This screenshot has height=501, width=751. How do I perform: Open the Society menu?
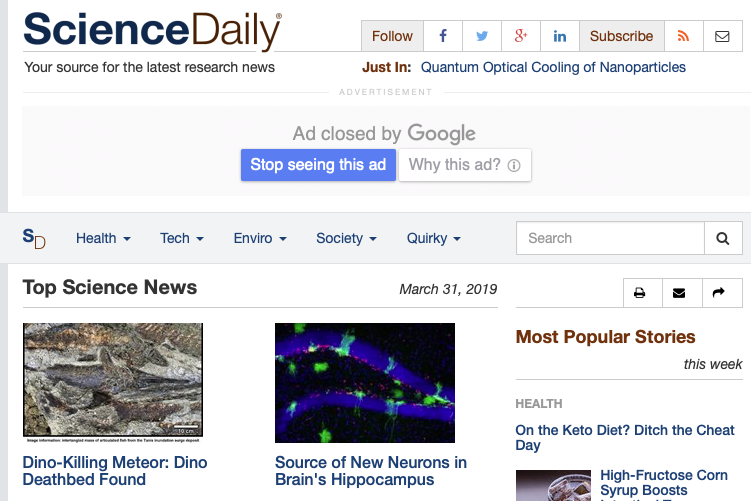click(x=346, y=238)
